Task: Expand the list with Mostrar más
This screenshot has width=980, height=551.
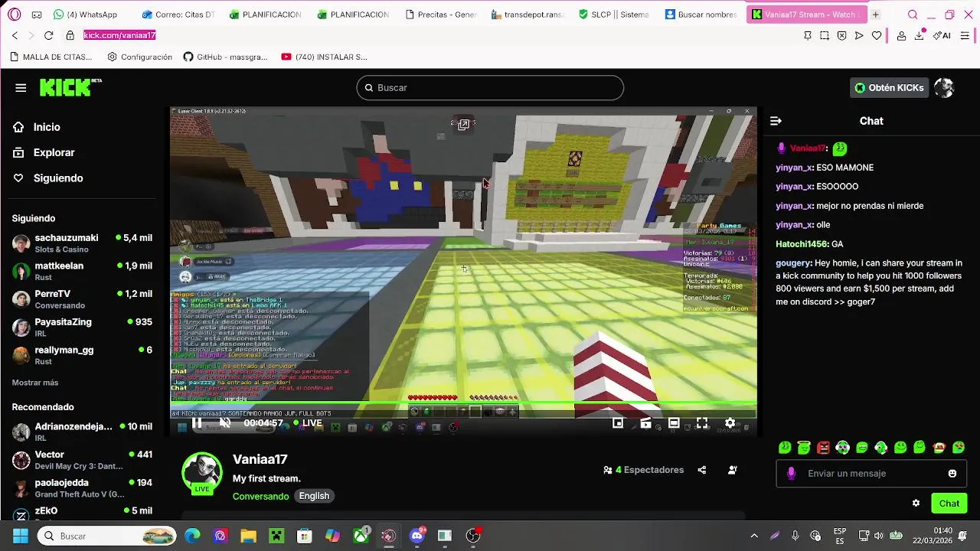Action: [35, 383]
